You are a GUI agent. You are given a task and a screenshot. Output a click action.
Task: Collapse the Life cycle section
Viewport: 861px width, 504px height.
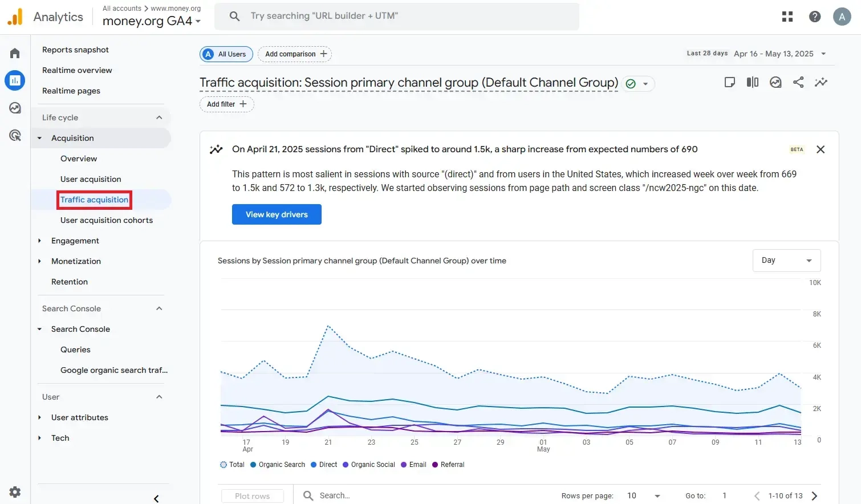pyautogui.click(x=159, y=117)
